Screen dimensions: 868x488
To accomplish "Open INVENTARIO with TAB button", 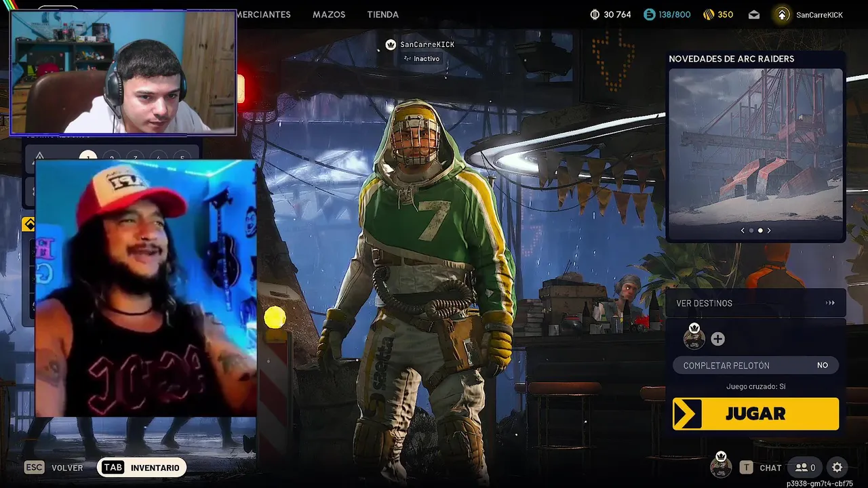I will coord(141,467).
